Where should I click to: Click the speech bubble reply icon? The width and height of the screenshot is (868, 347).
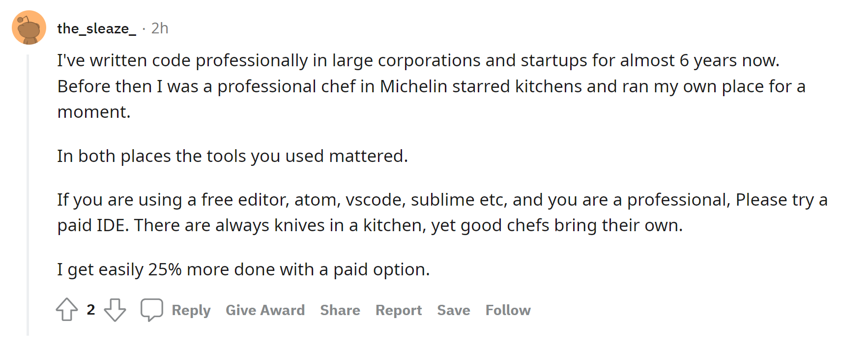point(151,310)
